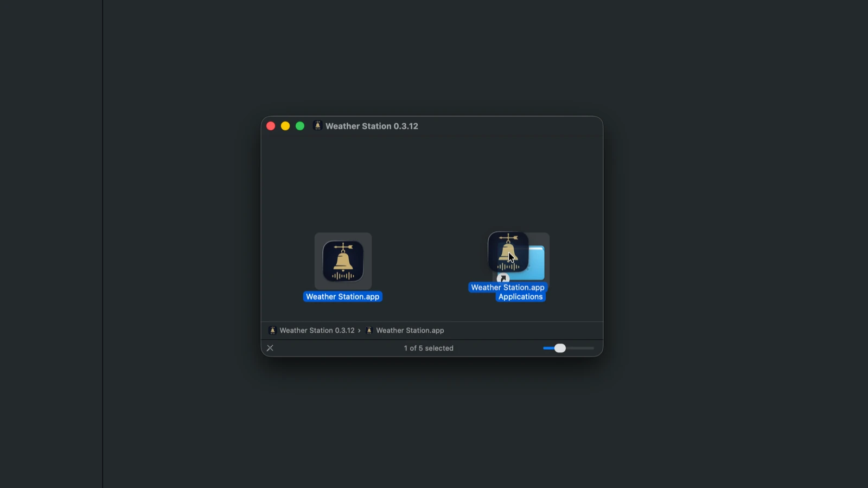This screenshot has width=868, height=488.
Task: Minimize the window with the yellow button
Action: [x=285, y=126]
